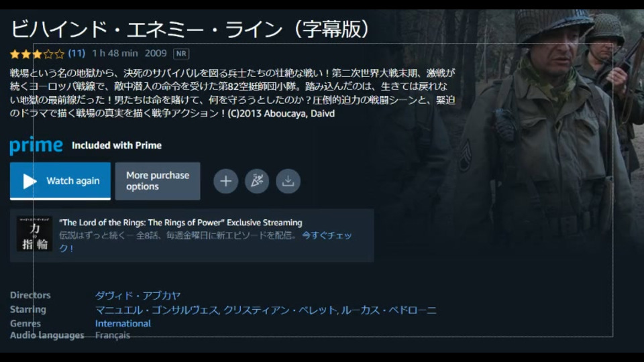Add title to watchlist with plus icon
The image size is (644, 362).
pyautogui.click(x=225, y=181)
